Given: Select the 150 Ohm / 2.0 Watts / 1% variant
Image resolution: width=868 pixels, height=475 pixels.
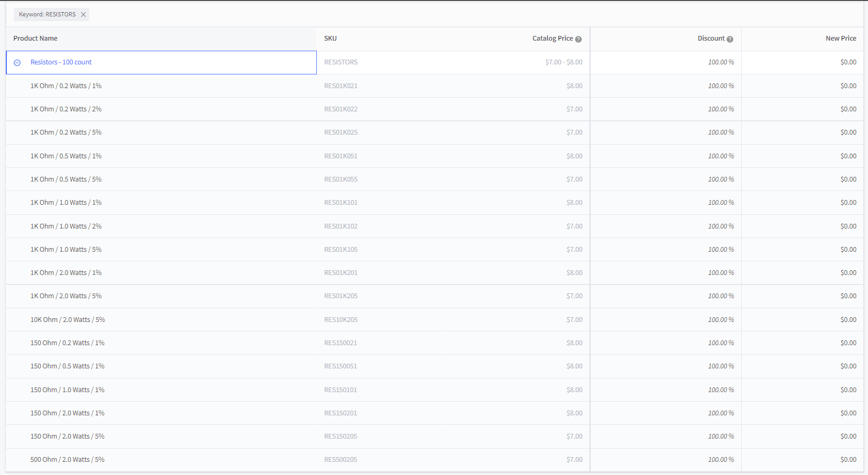Looking at the screenshot, I should tap(68, 413).
